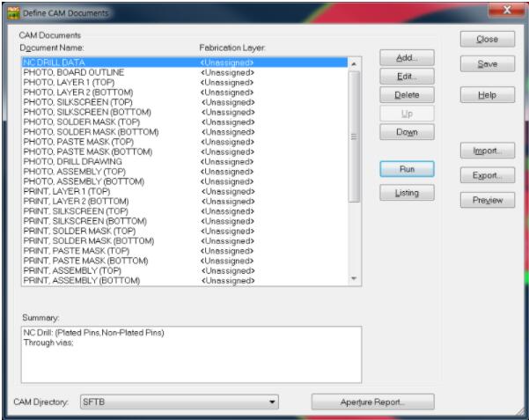Screen dimensions: 529x420
Task: Select PHOTO, LAYER 2 (BOTTOM) row
Action: (185, 92)
